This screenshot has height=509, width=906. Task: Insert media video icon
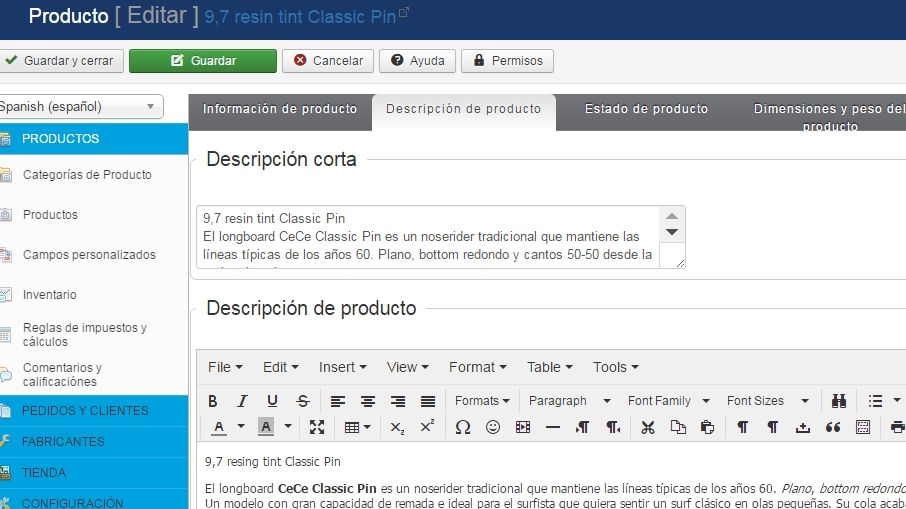pos(523,428)
